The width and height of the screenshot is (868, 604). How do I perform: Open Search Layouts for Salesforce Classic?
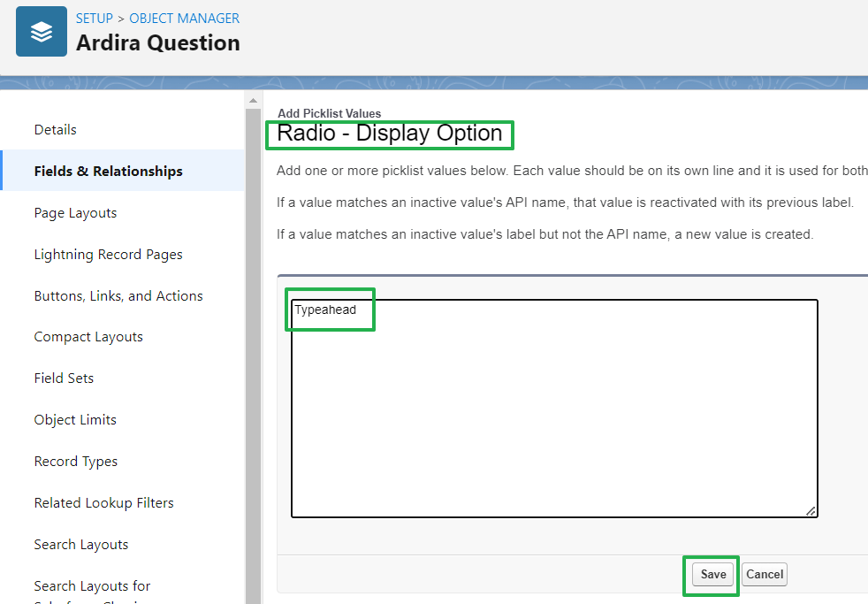(92, 585)
